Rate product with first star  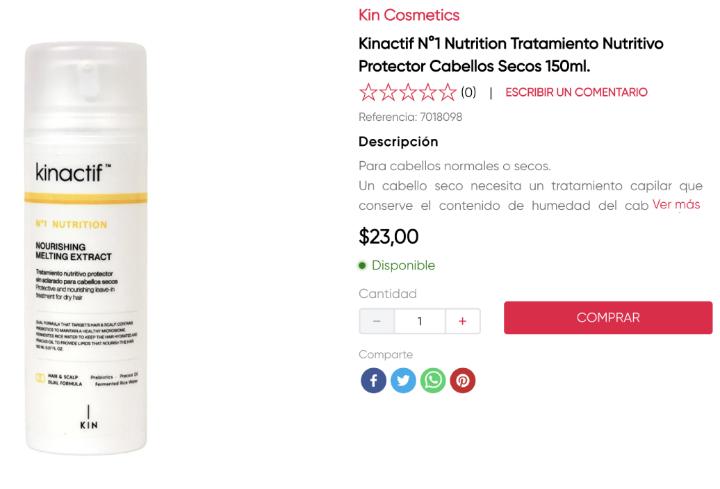[x=368, y=92]
